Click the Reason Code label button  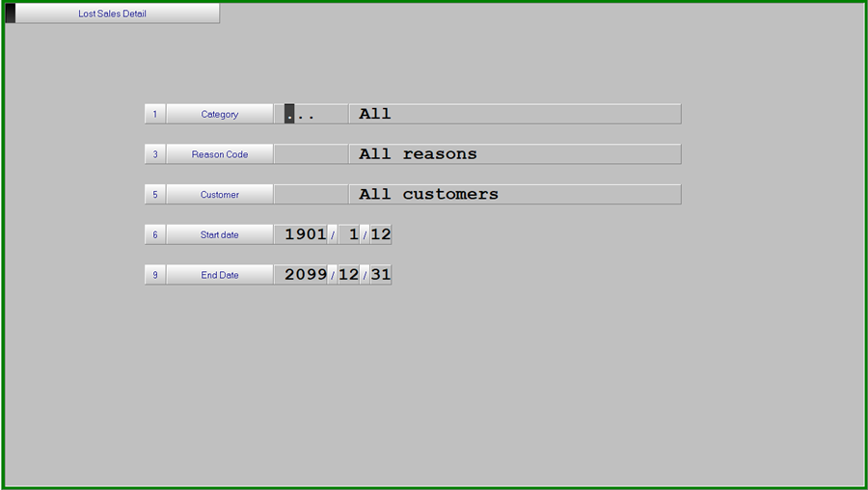220,154
